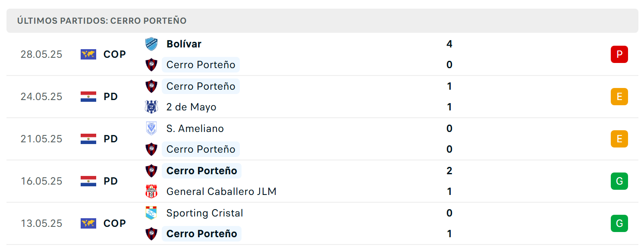Open General Caballero JLM team page
The height and width of the screenshot is (251, 644).
(x=221, y=191)
